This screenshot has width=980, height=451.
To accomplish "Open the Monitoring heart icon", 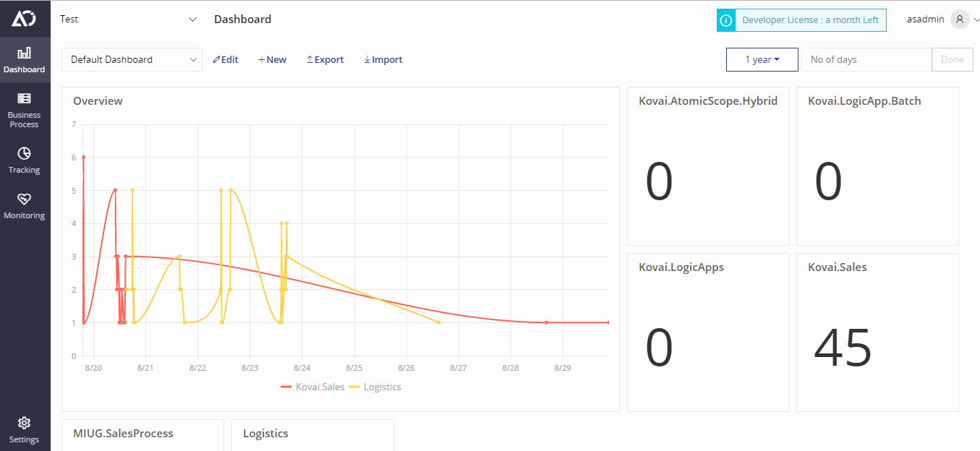I will point(24,199).
